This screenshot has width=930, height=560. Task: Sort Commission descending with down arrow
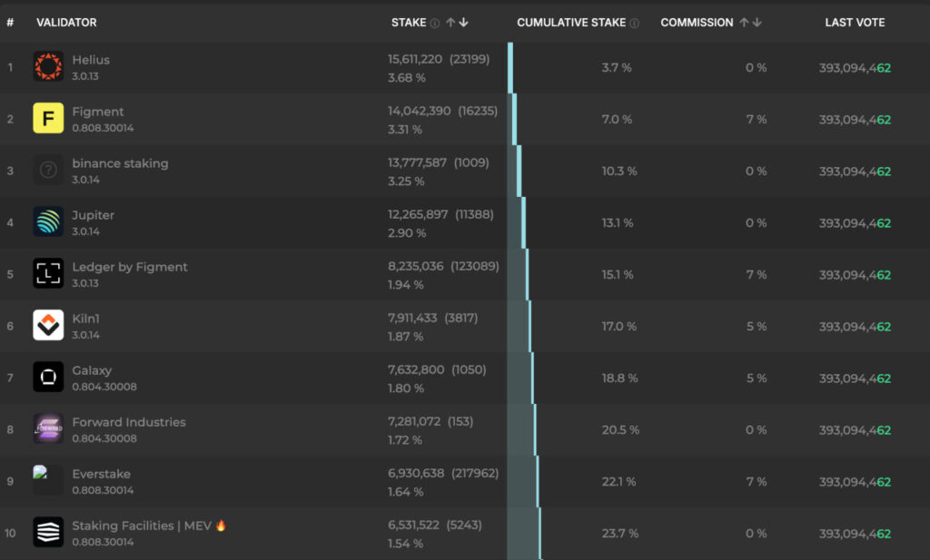[757, 23]
